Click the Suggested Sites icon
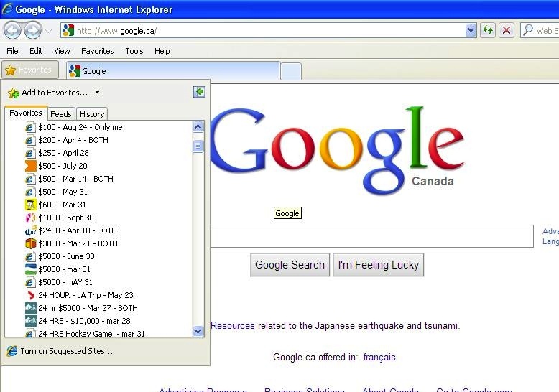Image resolution: width=559 pixels, height=392 pixels. (11, 351)
